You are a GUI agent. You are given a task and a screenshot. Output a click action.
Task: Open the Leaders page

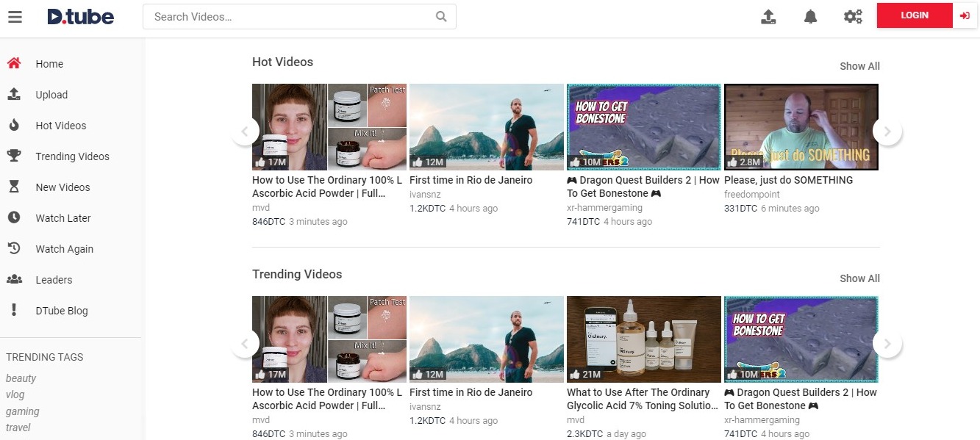coord(54,280)
